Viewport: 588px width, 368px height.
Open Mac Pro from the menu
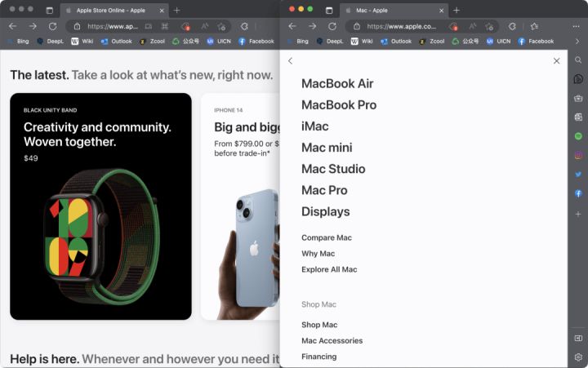(x=324, y=190)
